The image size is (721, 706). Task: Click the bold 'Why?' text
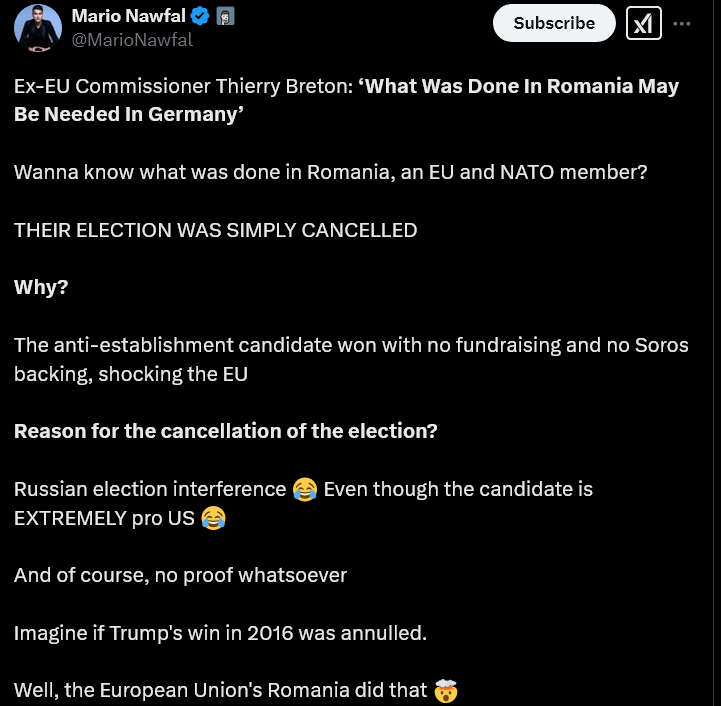pyautogui.click(x=41, y=288)
